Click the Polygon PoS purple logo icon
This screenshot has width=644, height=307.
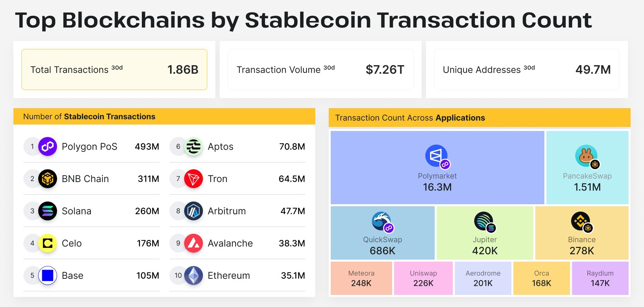coord(48,146)
